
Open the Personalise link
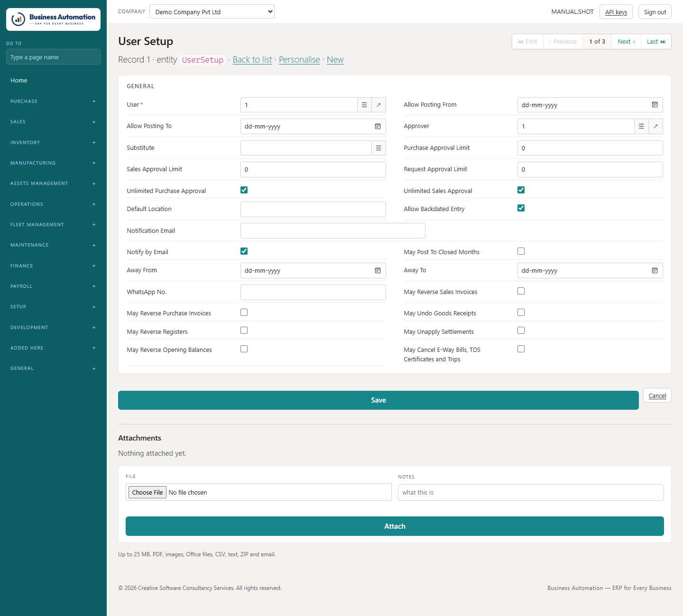click(x=299, y=60)
